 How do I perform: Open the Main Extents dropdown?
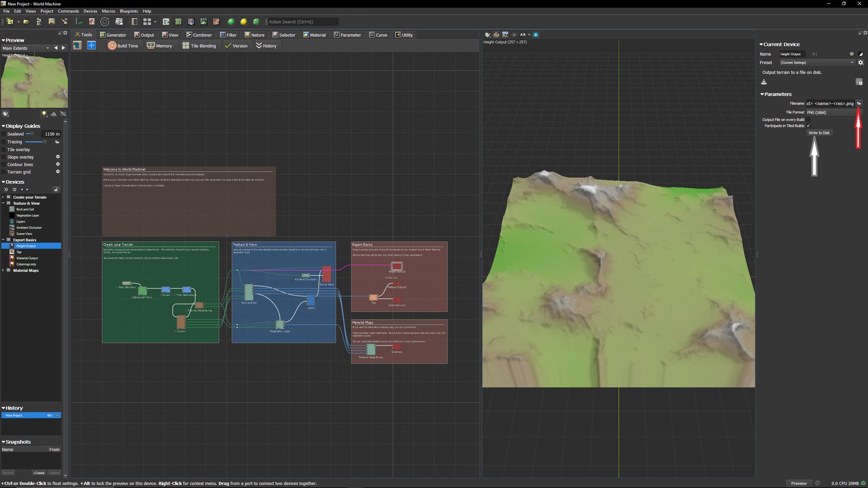coord(26,48)
